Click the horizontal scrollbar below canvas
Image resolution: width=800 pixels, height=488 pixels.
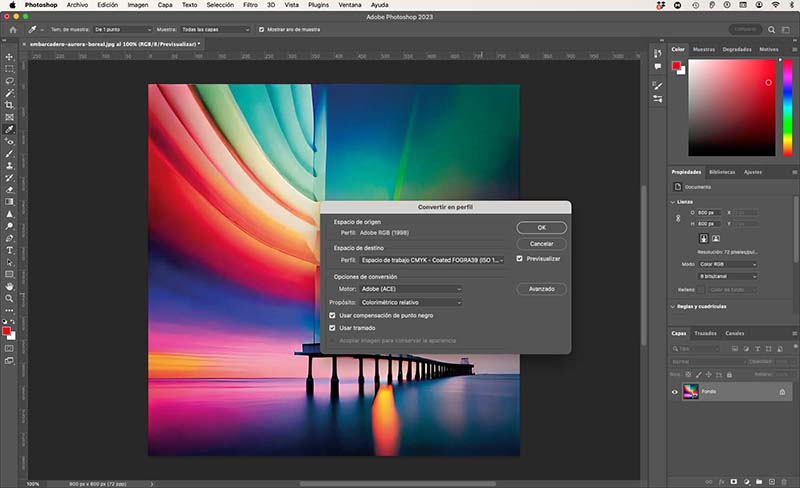(x=397, y=483)
